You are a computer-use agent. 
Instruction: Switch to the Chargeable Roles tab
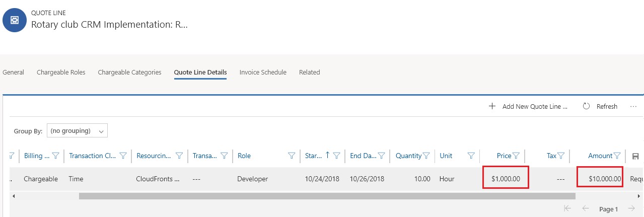[61, 73]
